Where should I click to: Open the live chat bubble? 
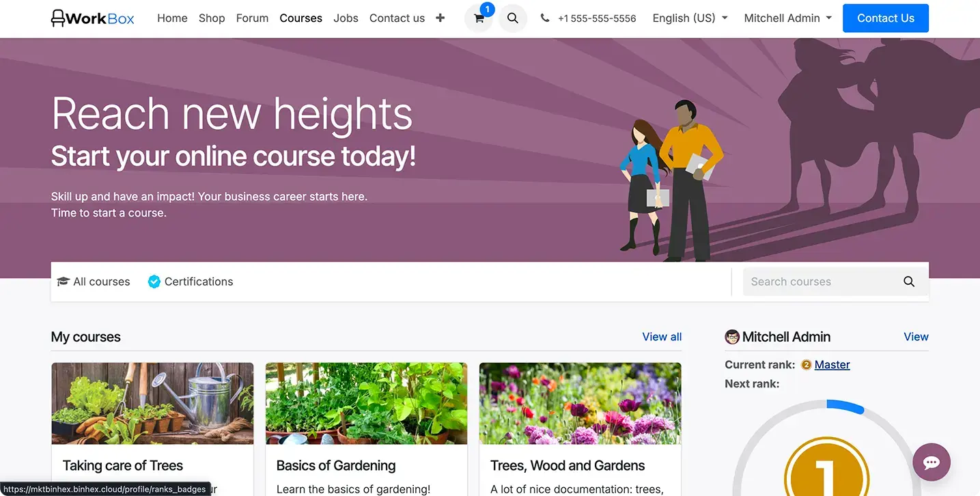[932, 462]
